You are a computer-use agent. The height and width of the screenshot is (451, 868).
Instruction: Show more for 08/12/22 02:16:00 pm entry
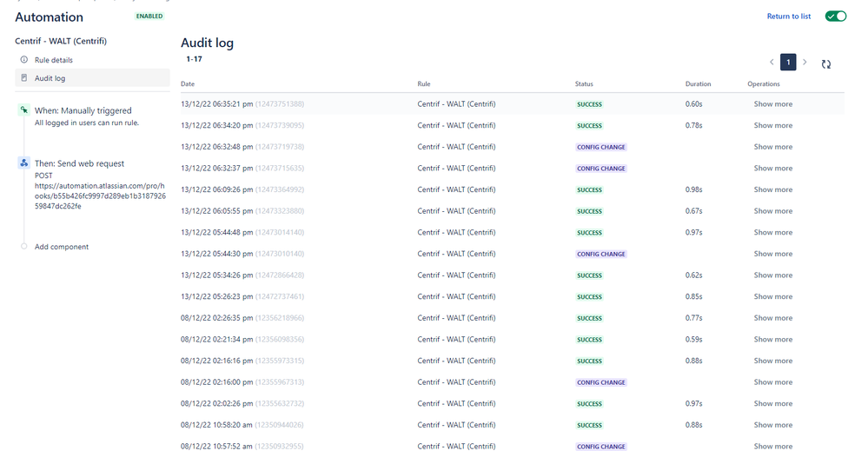tap(772, 382)
